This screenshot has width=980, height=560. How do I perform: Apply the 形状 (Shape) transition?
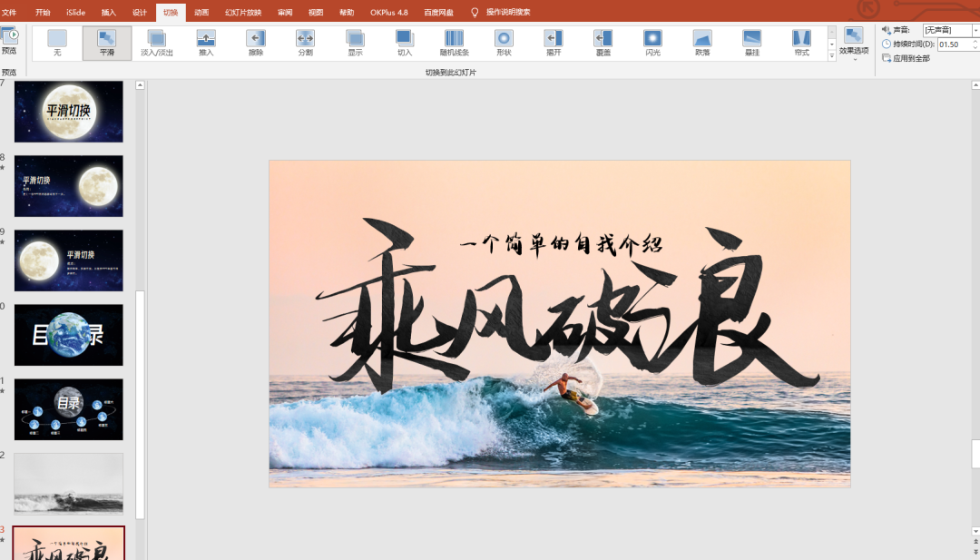(x=504, y=44)
